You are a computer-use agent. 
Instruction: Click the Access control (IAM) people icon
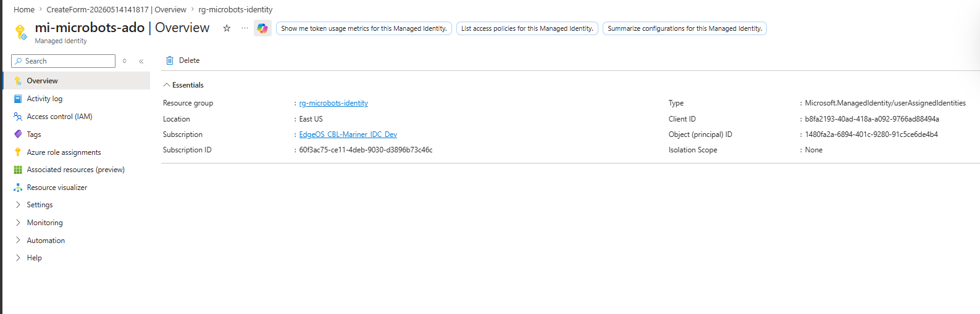coord(18,117)
